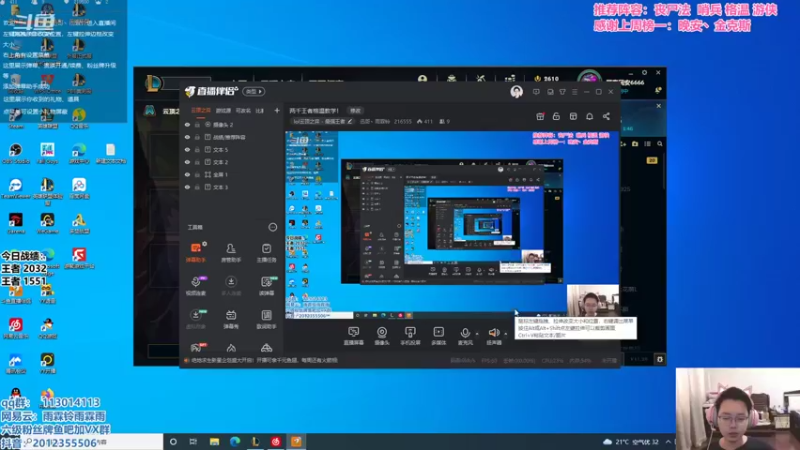Open the OBS Studio desktop icon
This screenshot has height=450, width=800.
point(16,153)
